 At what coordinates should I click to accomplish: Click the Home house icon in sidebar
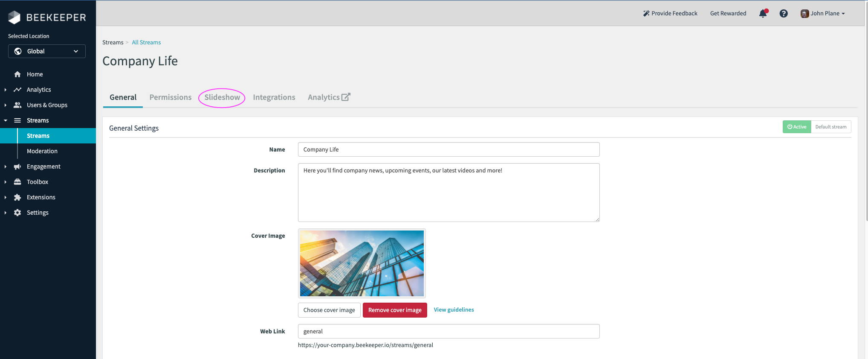coord(17,74)
